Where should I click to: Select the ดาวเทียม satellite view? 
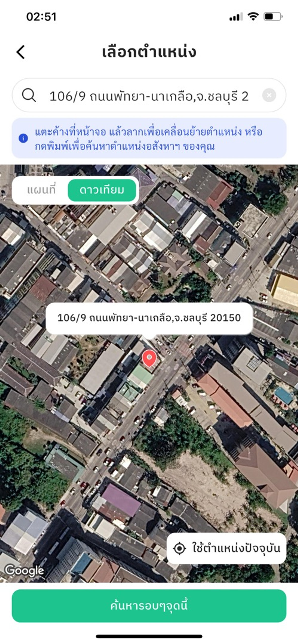[x=102, y=190]
